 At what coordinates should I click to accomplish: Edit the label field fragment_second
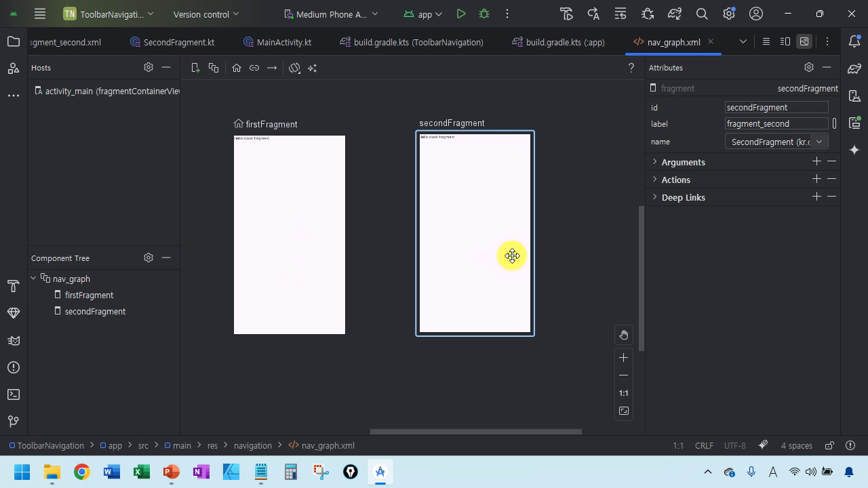coord(776,124)
